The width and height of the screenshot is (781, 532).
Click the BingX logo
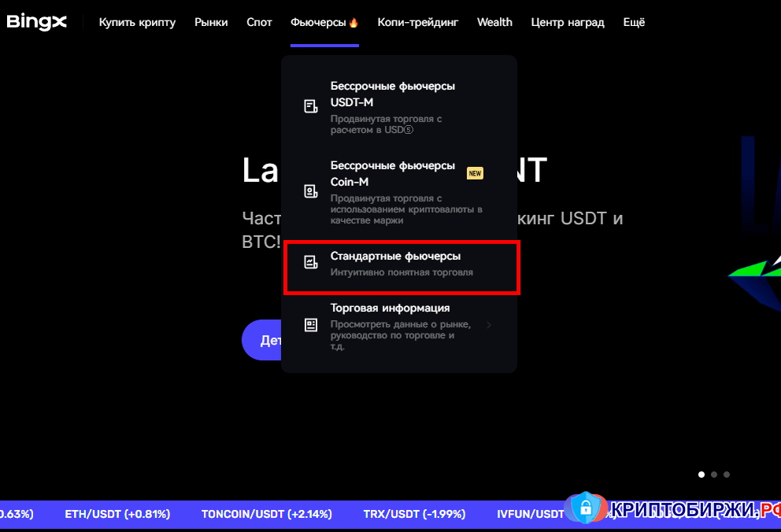(36, 22)
